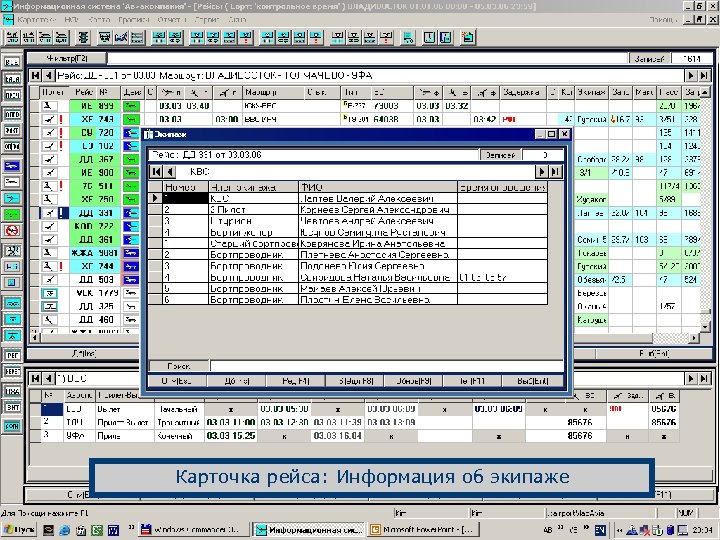Go to the last flight using the Рейс header arrow

(704, 75)
